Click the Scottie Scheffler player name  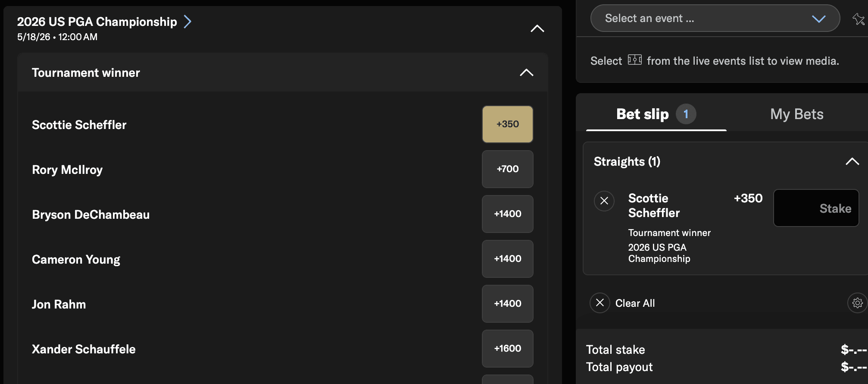pyautogui.click(x=79, y=125)
